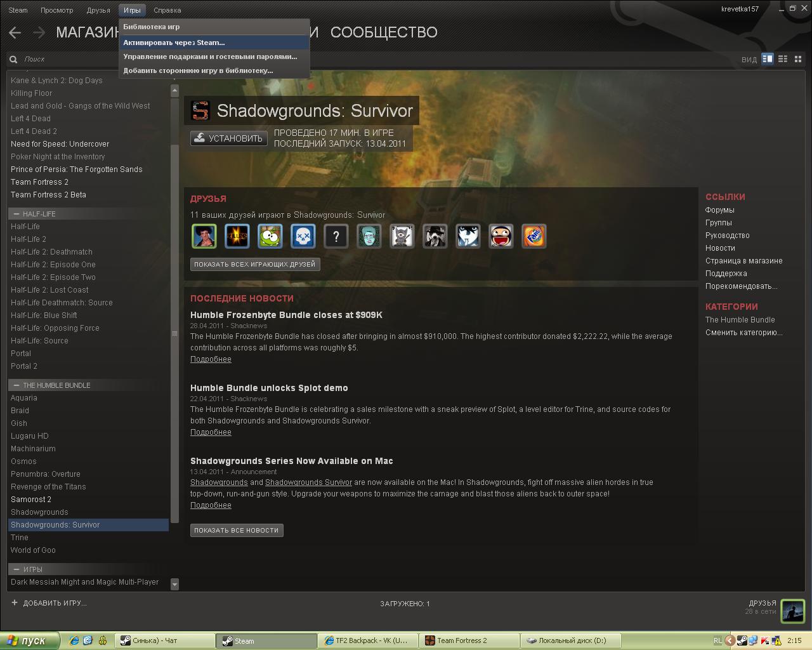
Task: Switch to TF2 Backpack taskbar window
Action: (369, 640)
